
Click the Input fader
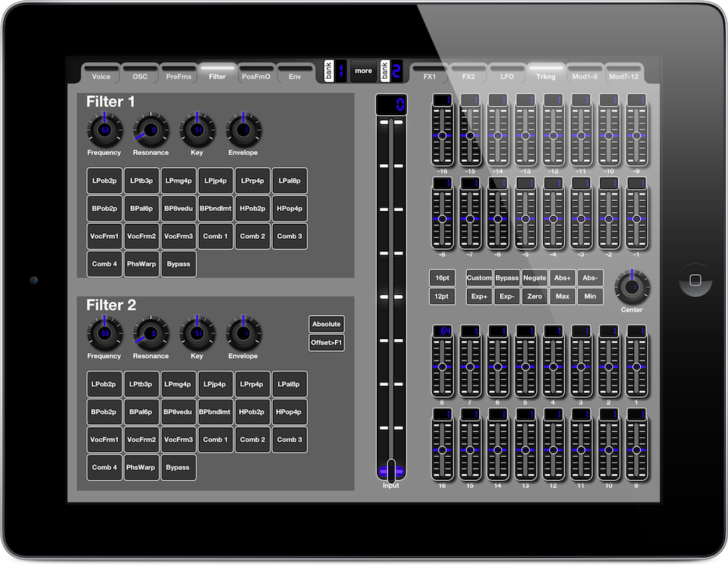(x=390, y=470)
